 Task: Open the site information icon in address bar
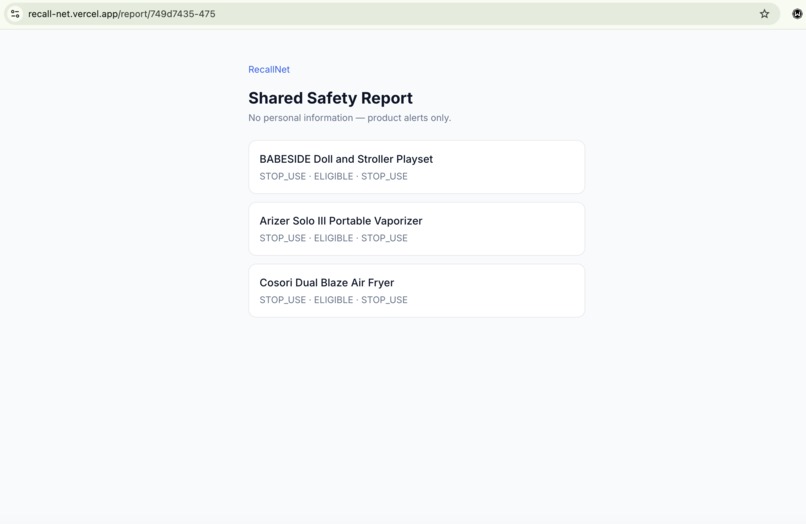15,14
